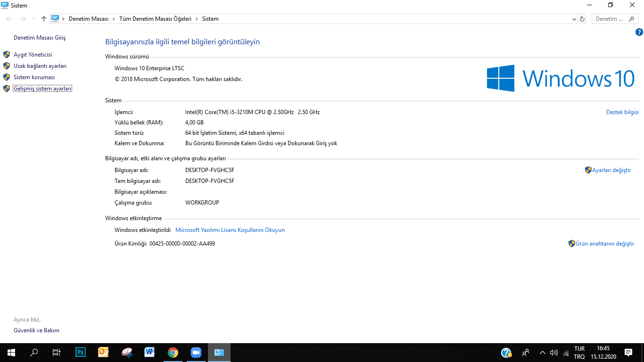This screenshot has height=362, width=644.
Task: Click the Sistem icon in the title bar
Action: 5,5
